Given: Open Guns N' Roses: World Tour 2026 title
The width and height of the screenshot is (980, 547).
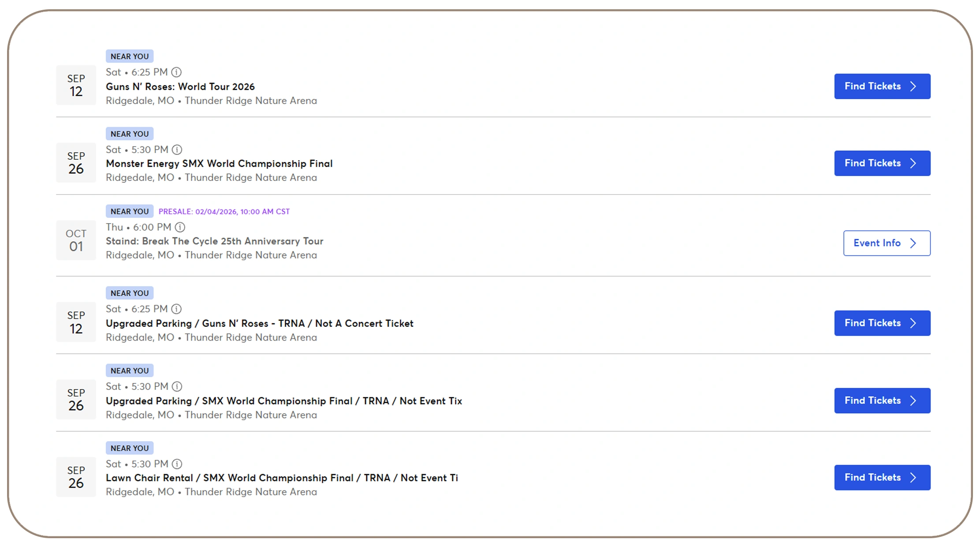Looking at the screenshot, I should 180,86.
